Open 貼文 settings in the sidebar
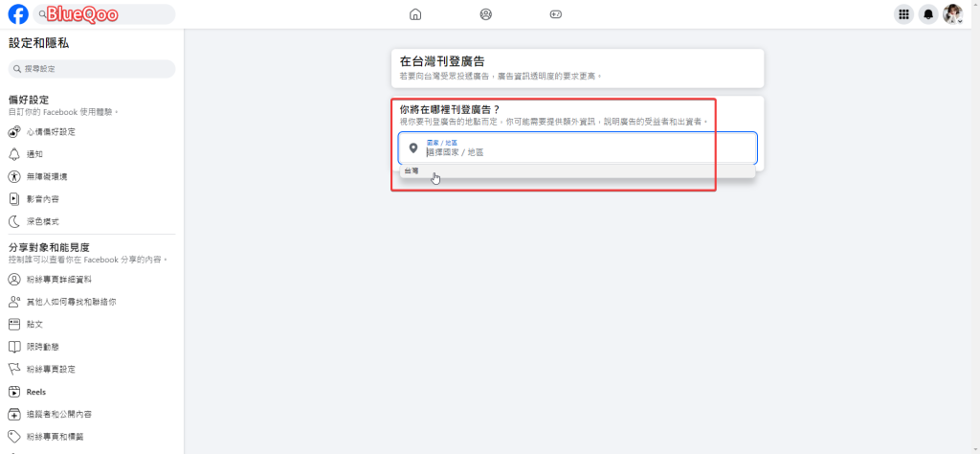 click(34, 324)
